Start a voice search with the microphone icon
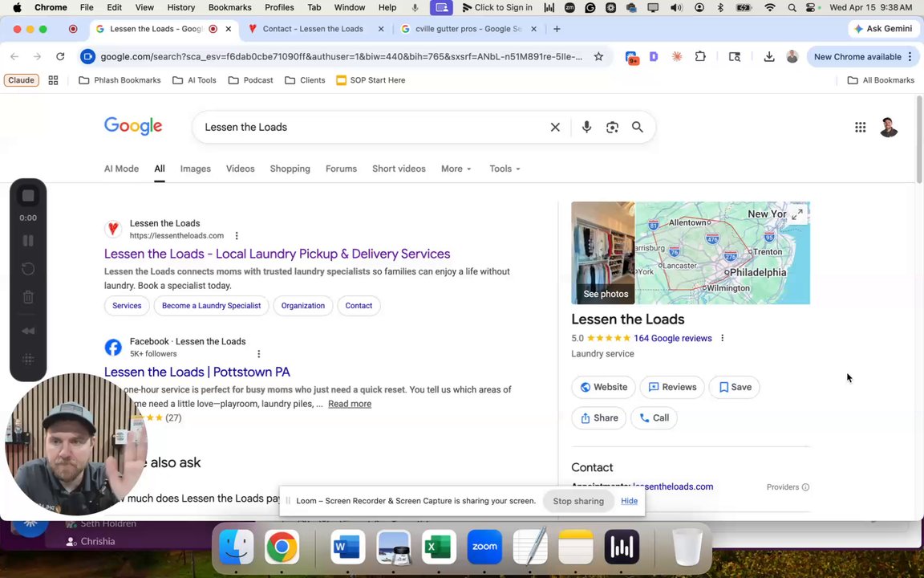This screenshot has width=924, height=578. pyautogui.click(x=586, y=127)
